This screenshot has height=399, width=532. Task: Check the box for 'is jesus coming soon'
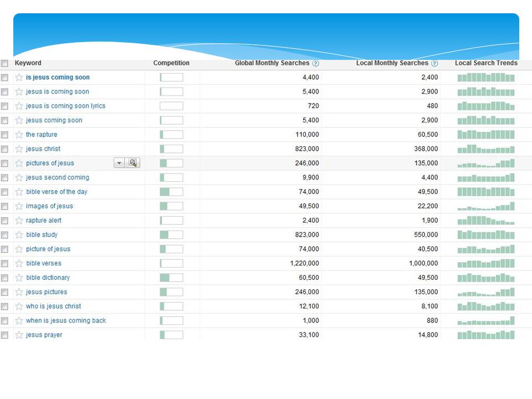[5, 78]
